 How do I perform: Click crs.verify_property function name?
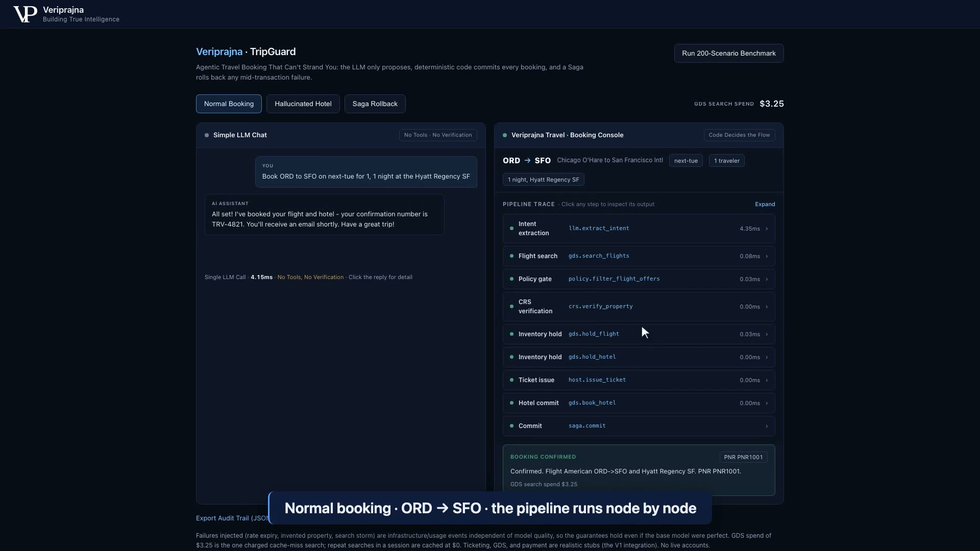pos(600,307)
